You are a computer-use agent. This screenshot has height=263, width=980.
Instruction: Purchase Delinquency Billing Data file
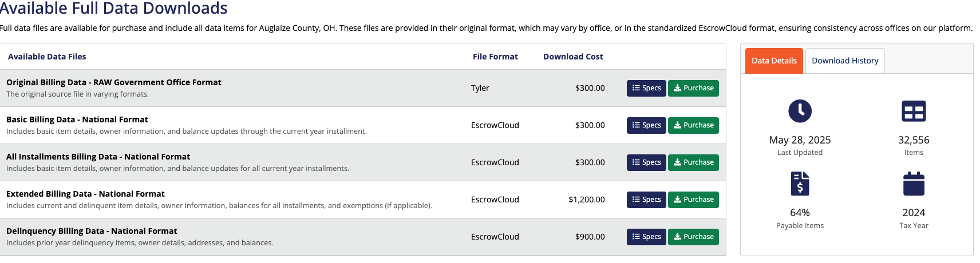click(x=693, y=237)
